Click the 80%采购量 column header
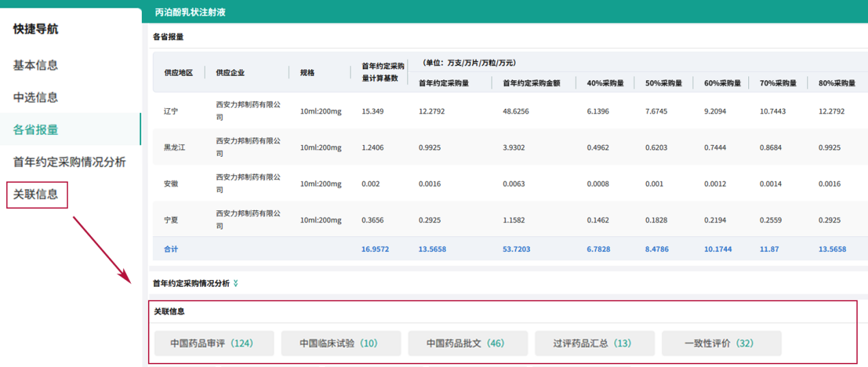868x367 pixels. point(836,84)
